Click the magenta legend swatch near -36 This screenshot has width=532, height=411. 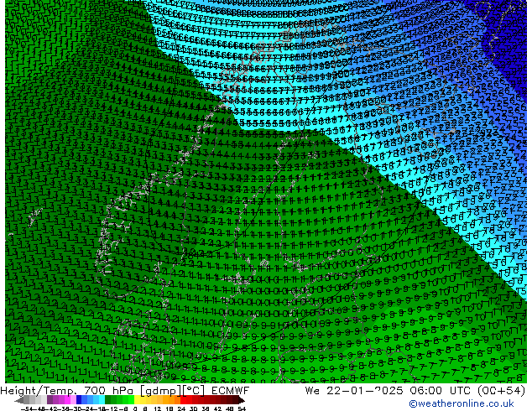click(x=67, y=400)
